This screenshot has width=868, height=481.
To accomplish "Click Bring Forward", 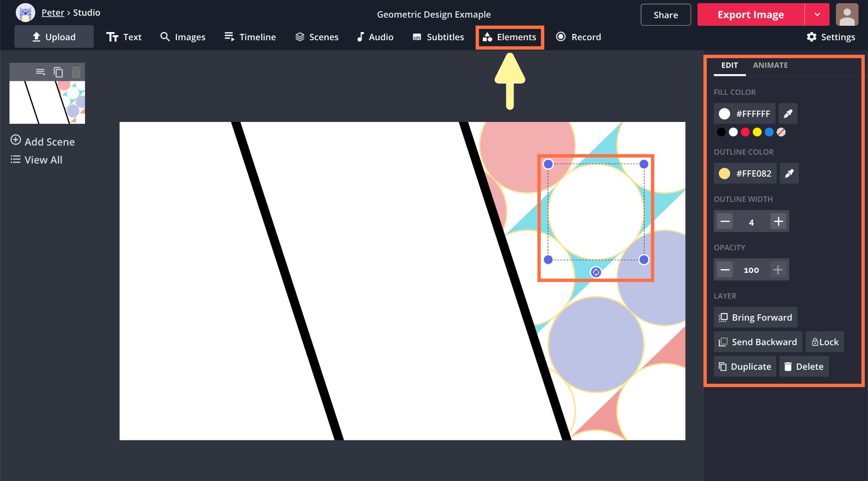I will click(x=755, y=318).
